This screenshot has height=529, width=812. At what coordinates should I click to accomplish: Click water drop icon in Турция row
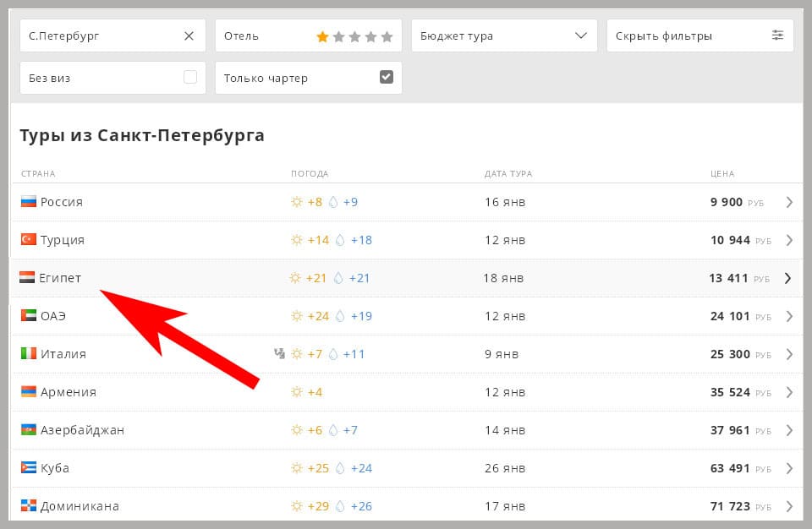click(340, 240)
